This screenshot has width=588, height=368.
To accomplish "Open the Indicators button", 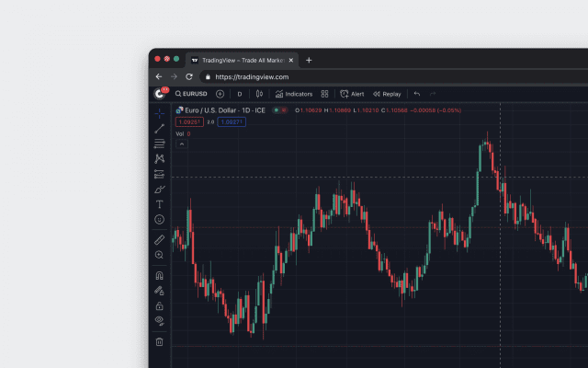I will coord(293,94).
